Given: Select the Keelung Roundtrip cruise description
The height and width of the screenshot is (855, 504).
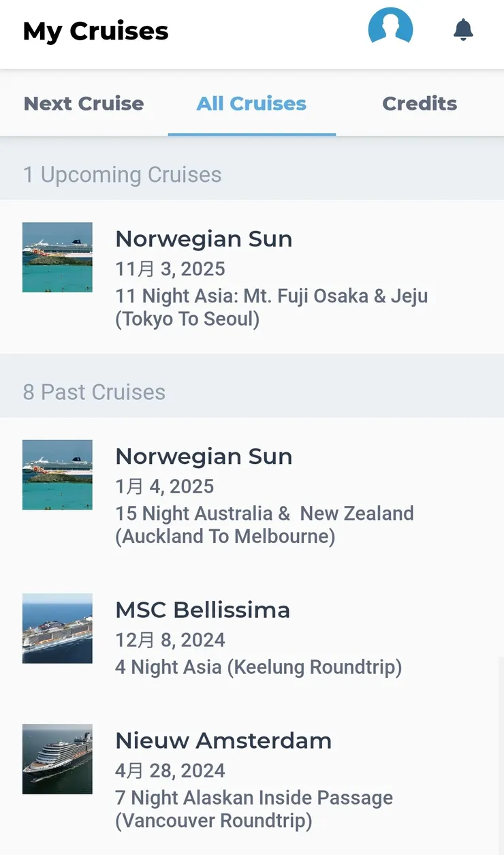Looking at the screenshot, I should (x=258, y=666).
